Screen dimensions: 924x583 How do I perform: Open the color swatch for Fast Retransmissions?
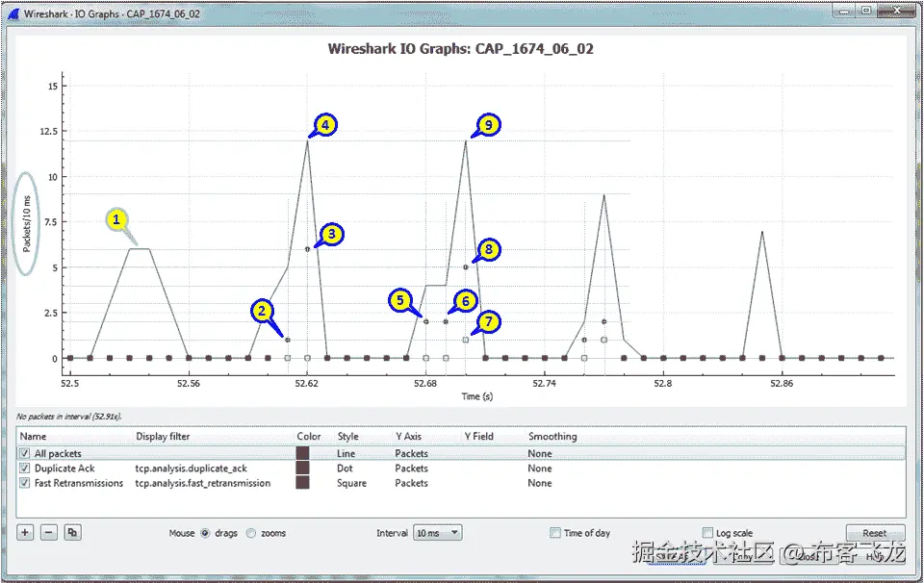coord(302,483)
